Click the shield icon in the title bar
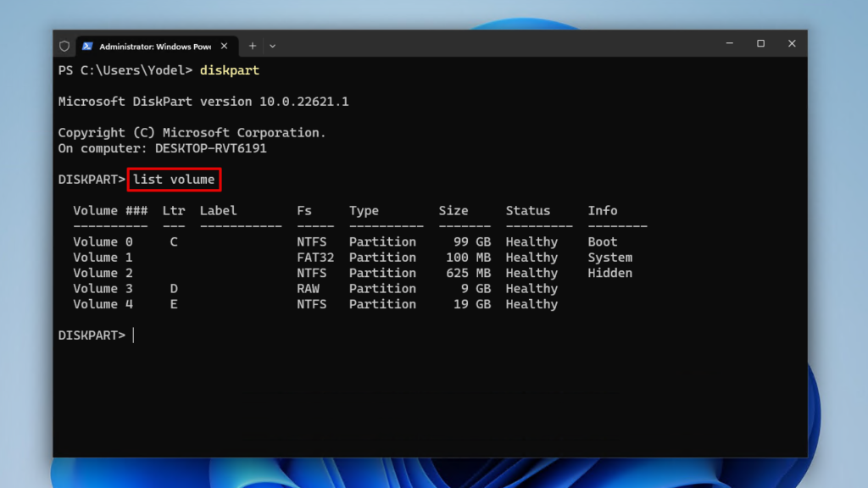868x488 pixels. coord(64,46)
